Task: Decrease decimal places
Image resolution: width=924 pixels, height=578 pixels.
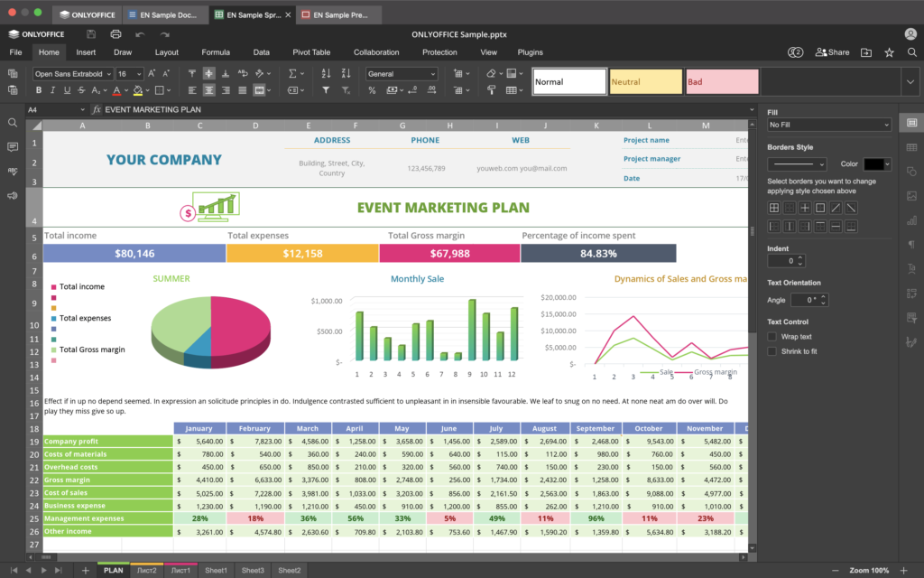Action: (x=412, y=90)
